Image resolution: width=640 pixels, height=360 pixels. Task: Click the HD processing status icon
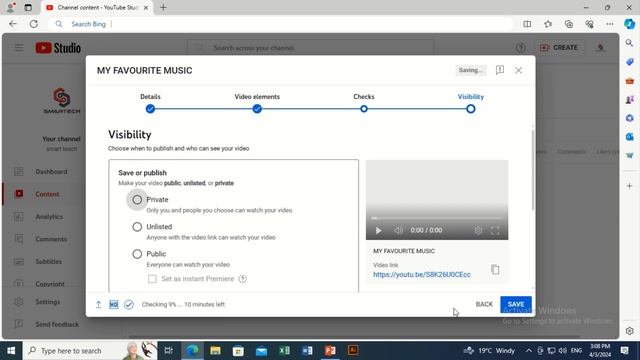click(x=113, y=304)
